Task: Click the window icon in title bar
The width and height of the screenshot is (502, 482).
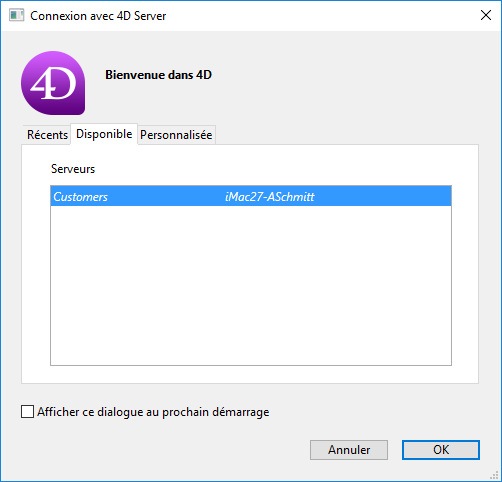Action: (x=16, y=15)
